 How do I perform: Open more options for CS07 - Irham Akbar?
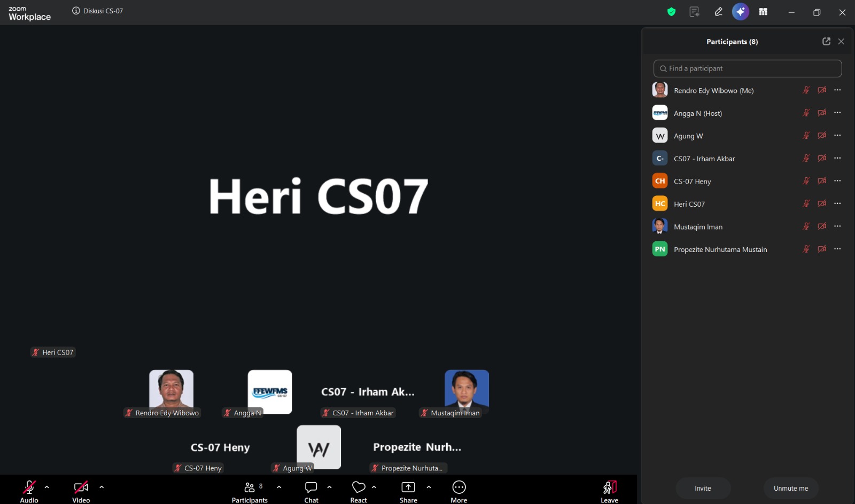(837, 158)
